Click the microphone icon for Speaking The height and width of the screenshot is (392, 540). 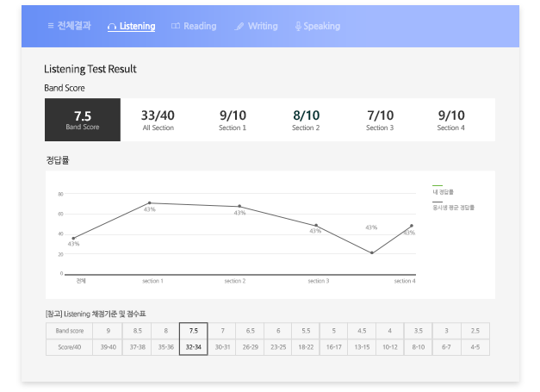(298, 26)
